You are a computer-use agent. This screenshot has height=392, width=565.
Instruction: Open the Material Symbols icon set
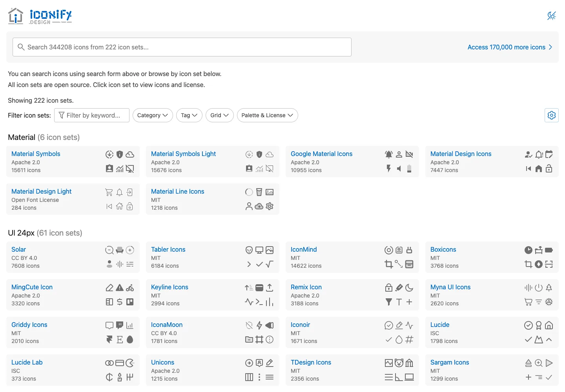pos(36,154)
